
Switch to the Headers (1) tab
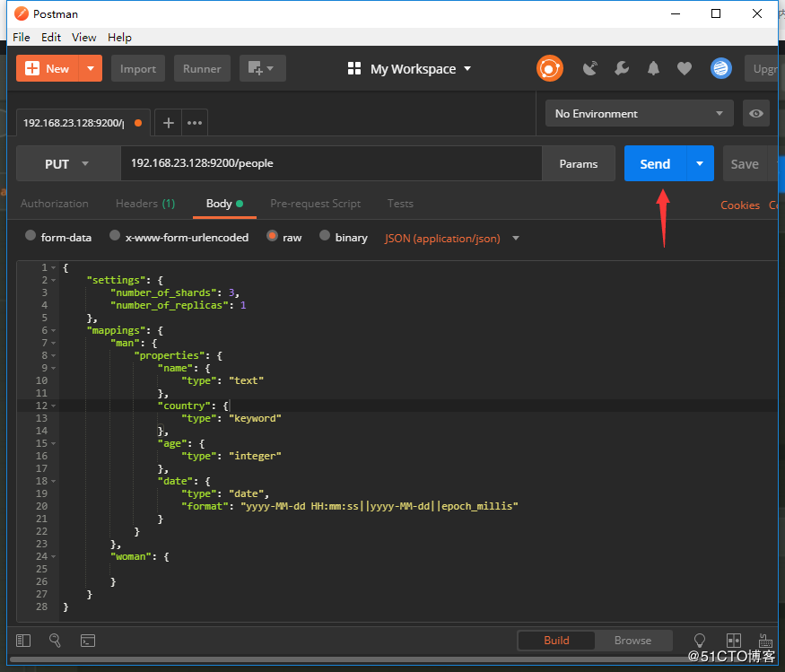click(145, 204)
